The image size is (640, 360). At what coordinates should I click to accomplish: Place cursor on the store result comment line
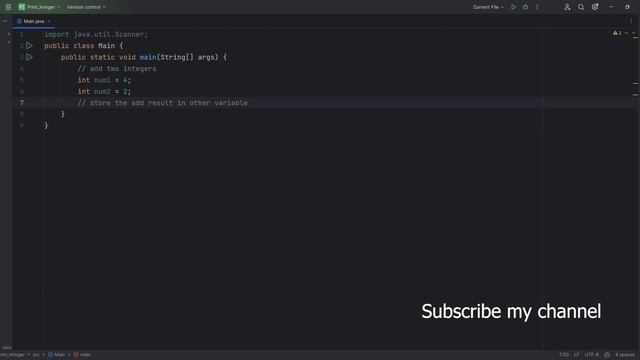[x=162, y=103]
